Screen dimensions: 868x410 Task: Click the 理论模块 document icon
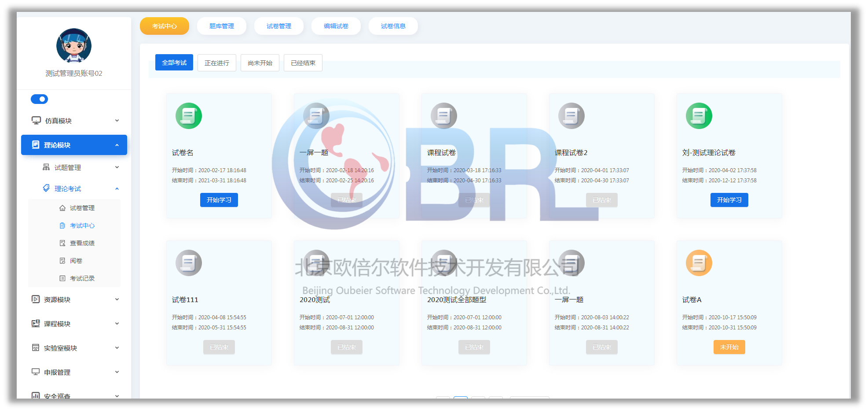pos(36,144)
